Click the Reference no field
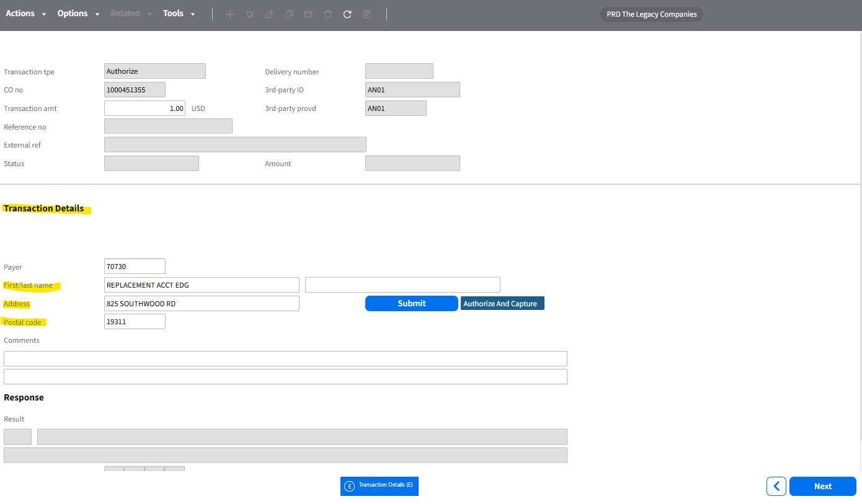Image resolution: width=862 pixels, height=504 pixels. (x=168, y=126)
